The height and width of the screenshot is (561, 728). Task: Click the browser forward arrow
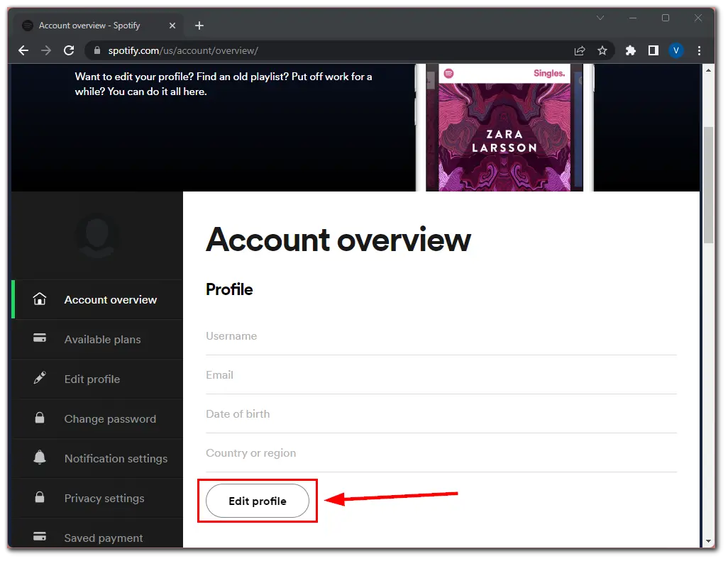tap(46, 50)
